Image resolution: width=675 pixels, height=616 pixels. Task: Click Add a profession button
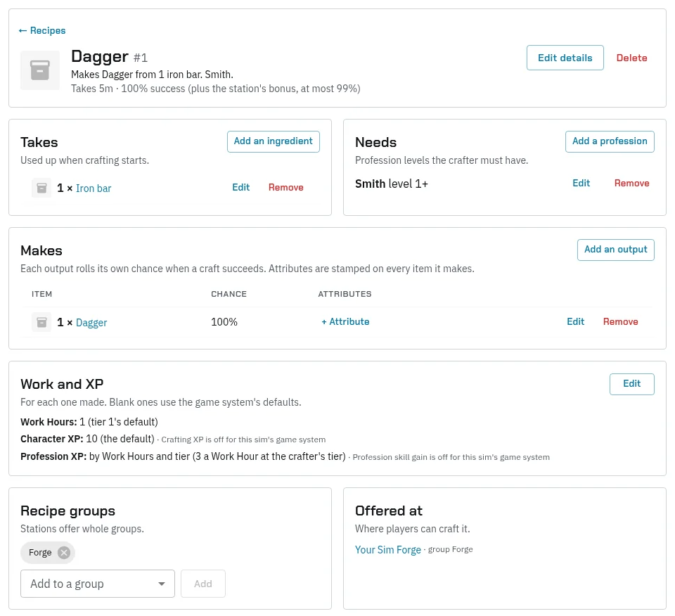[610, 141]
